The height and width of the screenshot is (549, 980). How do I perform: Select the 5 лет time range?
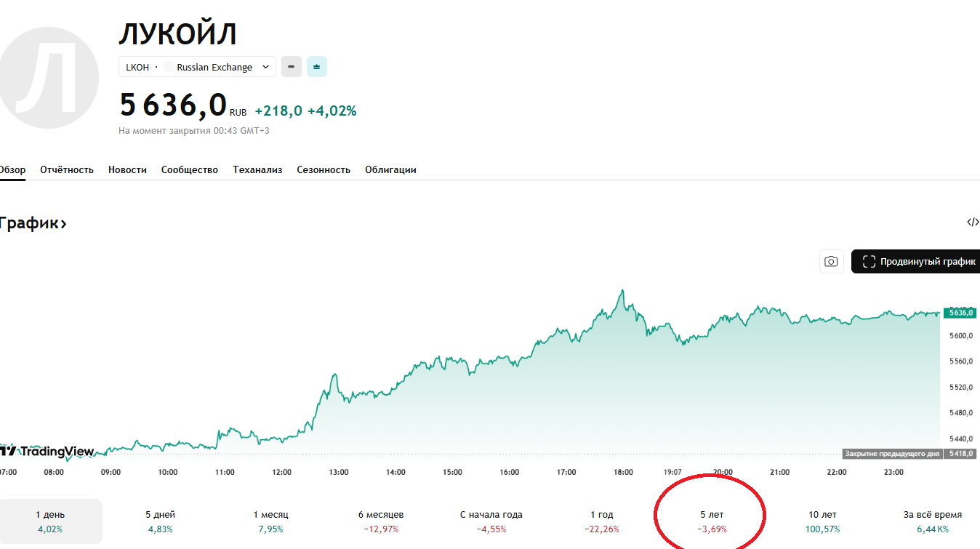[712, 521]
